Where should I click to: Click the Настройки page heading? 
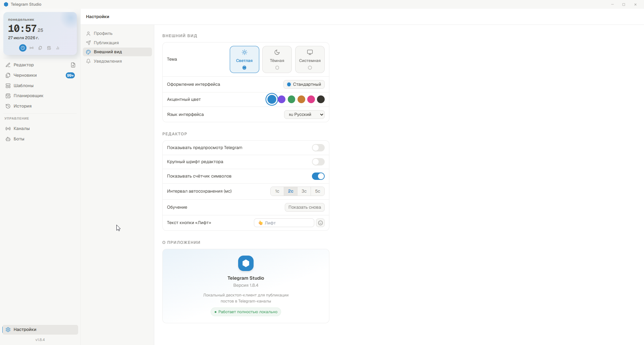coord(98,17)
